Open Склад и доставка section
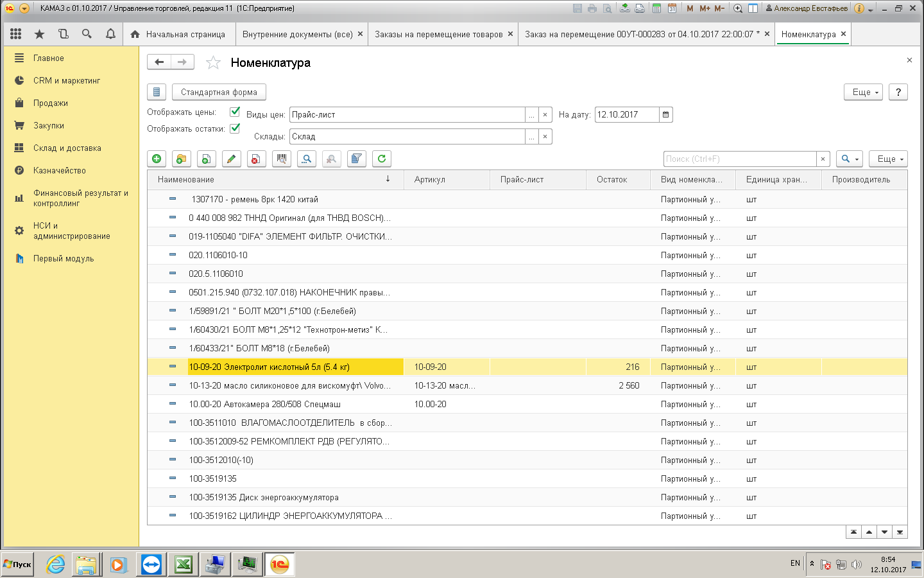 67,148
